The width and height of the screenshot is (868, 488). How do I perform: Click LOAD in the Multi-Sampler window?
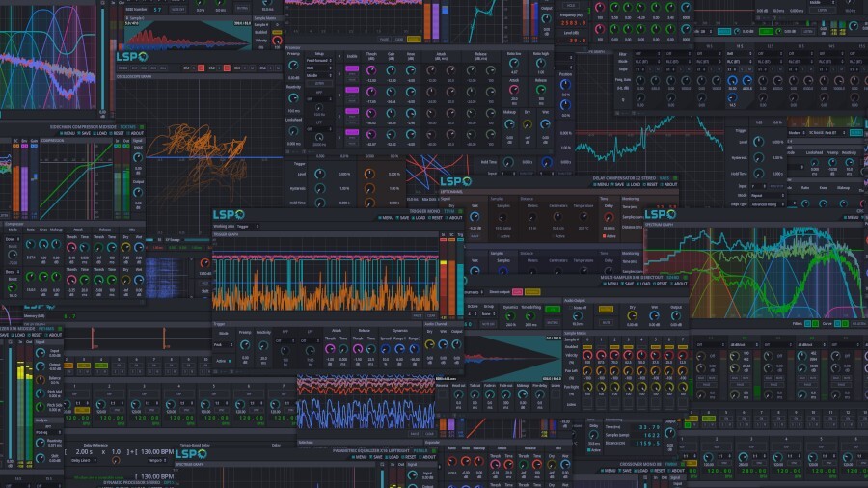coord(643,284)
